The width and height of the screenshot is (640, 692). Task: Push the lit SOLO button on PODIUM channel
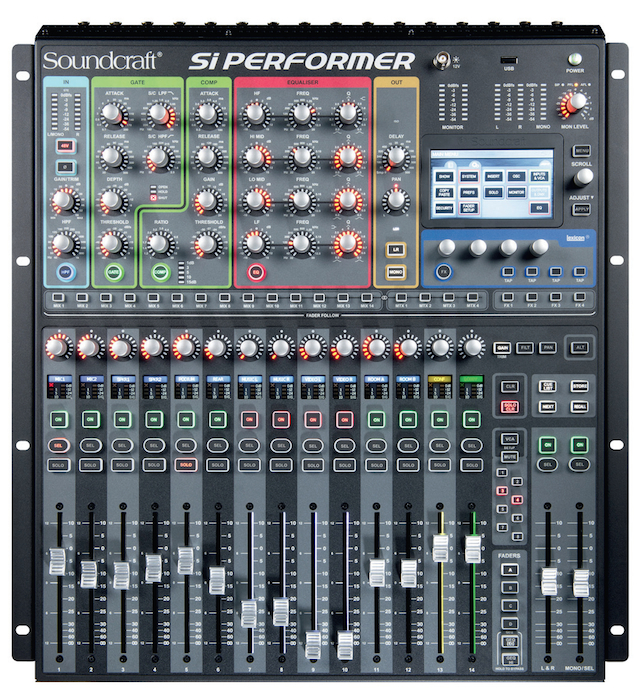click(x=185, y=465)
